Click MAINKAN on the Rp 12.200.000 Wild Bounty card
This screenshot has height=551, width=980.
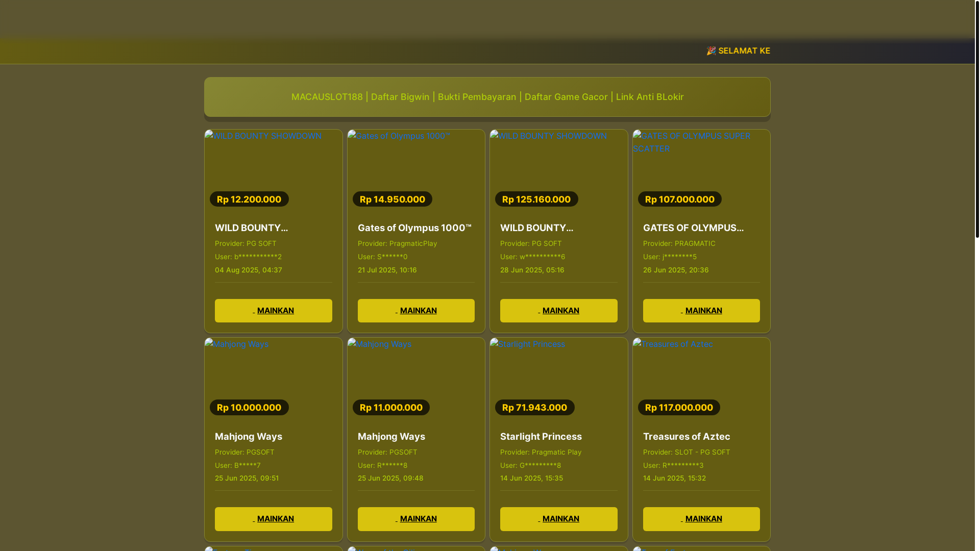click(x=274, y=311)
